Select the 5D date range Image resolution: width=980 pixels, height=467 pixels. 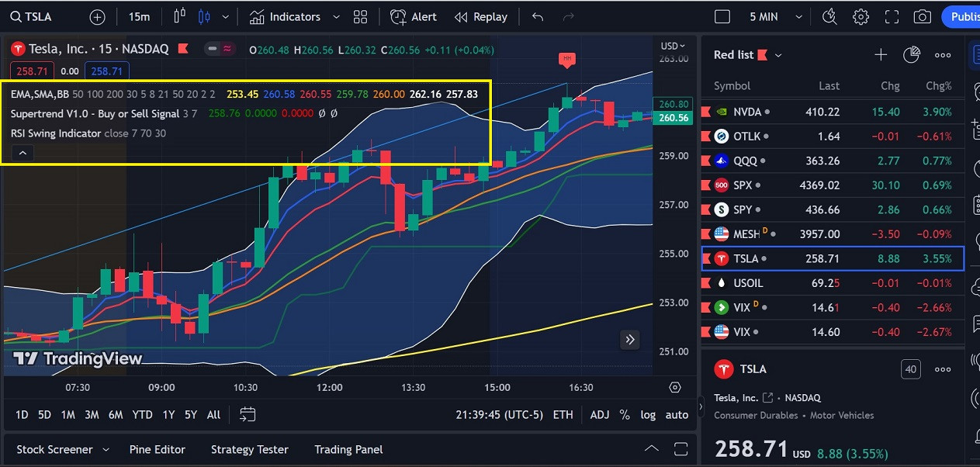tap(44, 415)
